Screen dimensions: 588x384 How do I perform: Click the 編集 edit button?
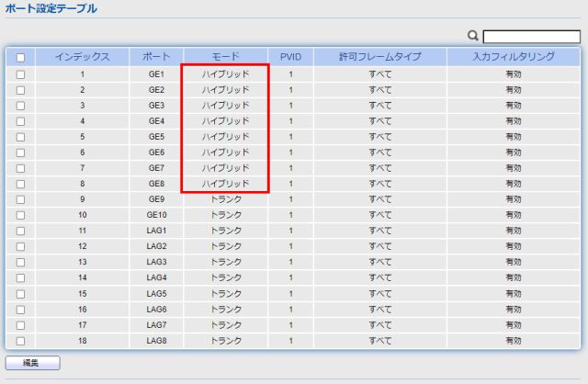(33, 363)
